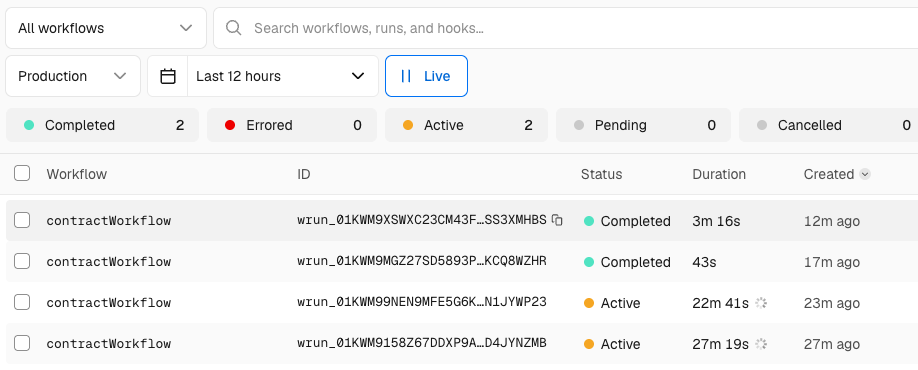This screenshot has width=918, height=370.
Task: Check the row ending KCQ8WZHR
Action: click(x=22, y=261)
